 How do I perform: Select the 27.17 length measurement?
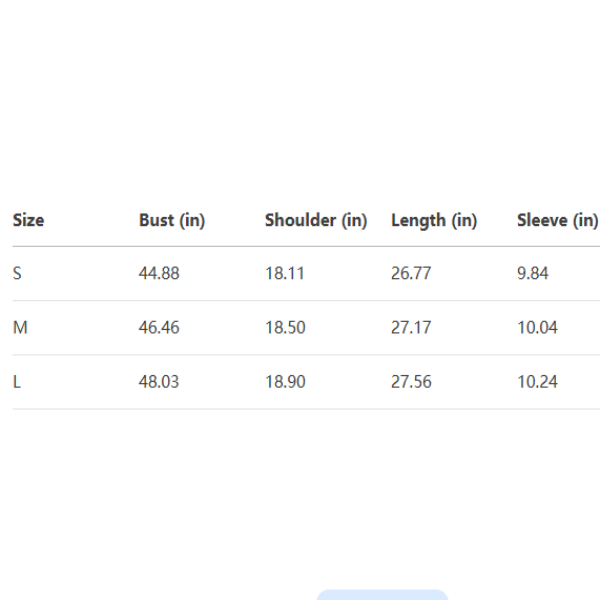click(411, 328)
